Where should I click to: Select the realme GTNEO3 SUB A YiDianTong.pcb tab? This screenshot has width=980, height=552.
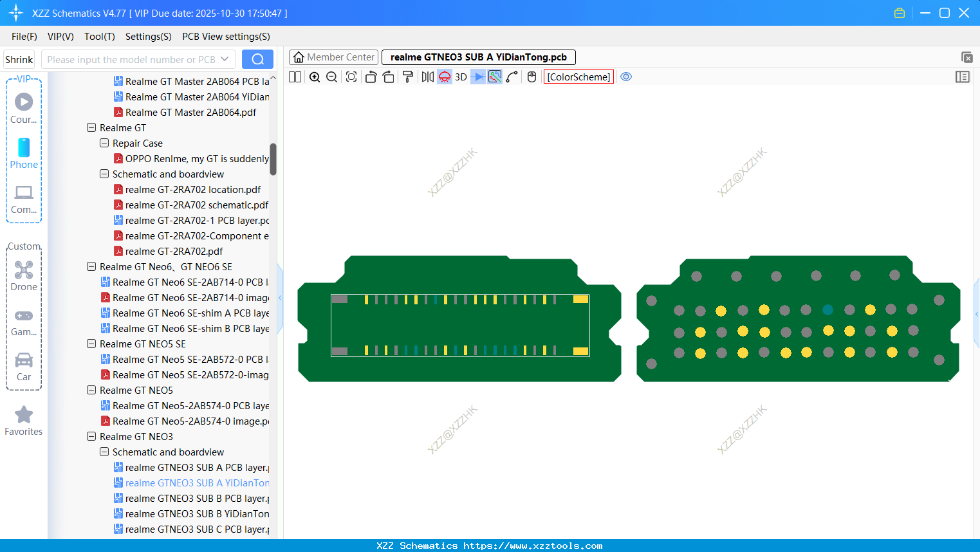point(479,57)
